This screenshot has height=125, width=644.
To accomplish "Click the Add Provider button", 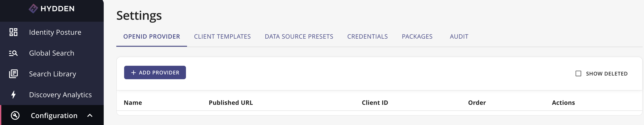I will (x=154, y=72).
